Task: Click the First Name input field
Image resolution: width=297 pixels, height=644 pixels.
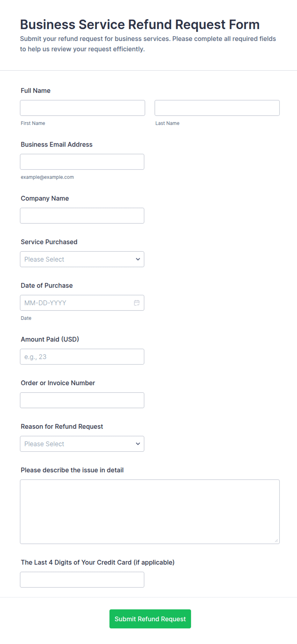Action: [82, 108]
